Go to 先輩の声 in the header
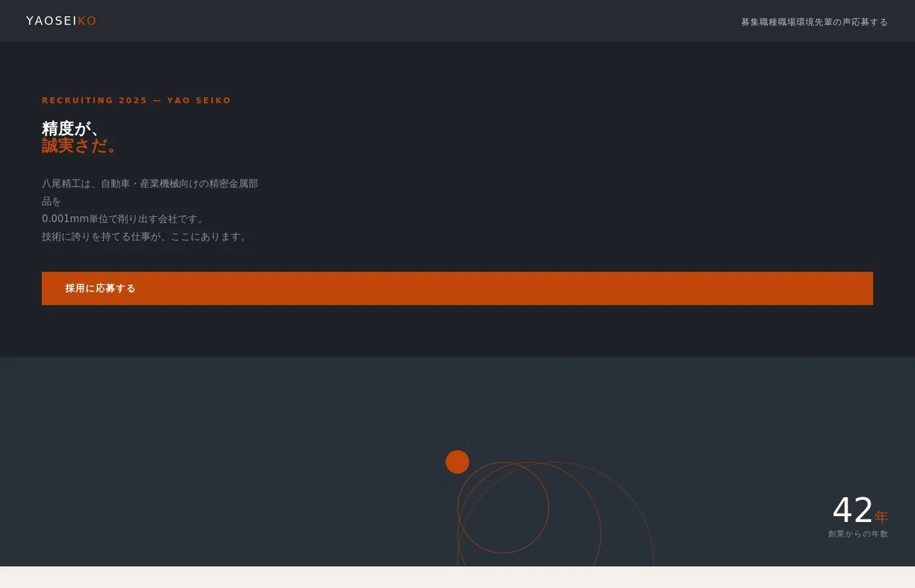 (833, 22)
